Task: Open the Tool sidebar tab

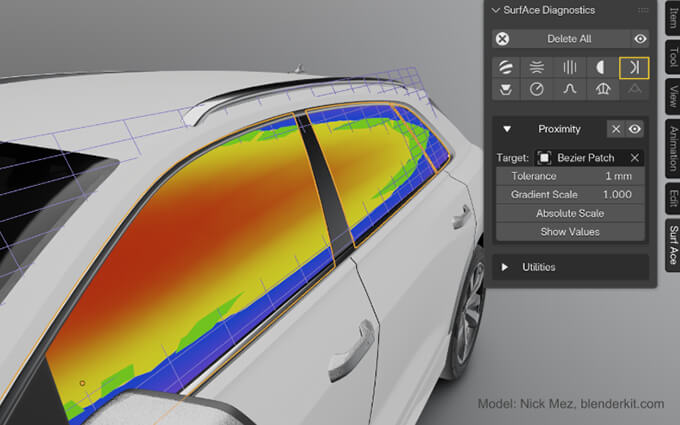Action: click(673, 55)
